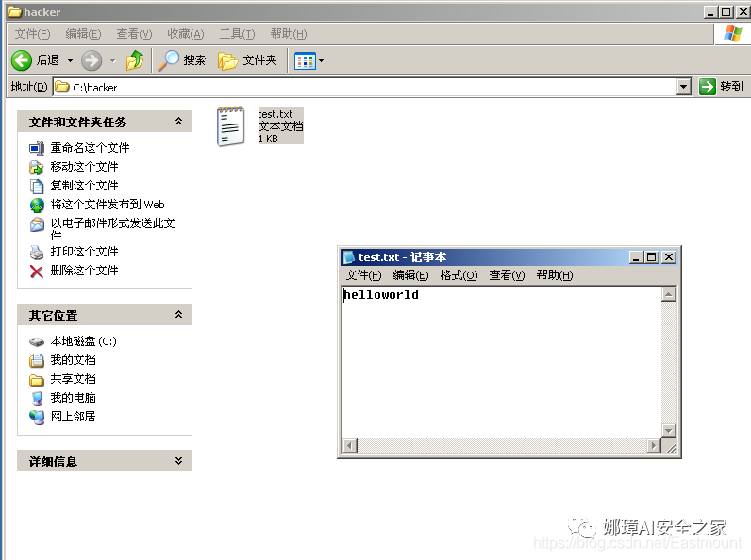Click 打印这个文件 link

coord(84,252)
